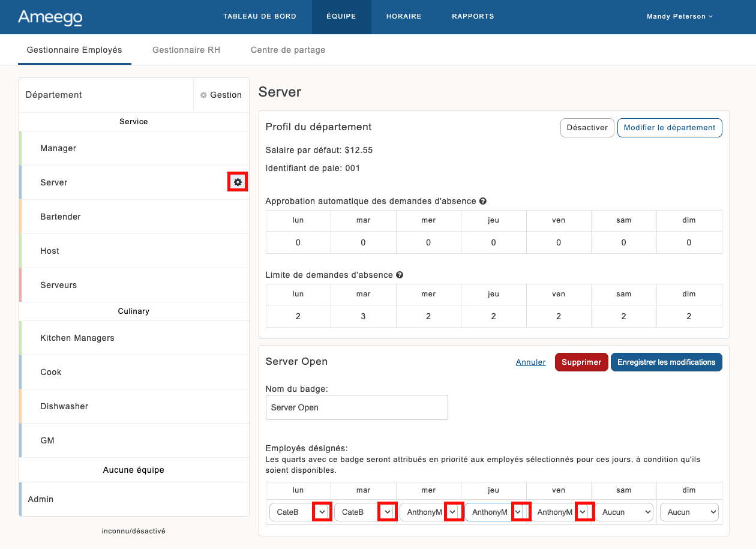Screen dimensions: 756x549
Task: Expand Monday designated employee dropdown
Action: tap(322, 512)
